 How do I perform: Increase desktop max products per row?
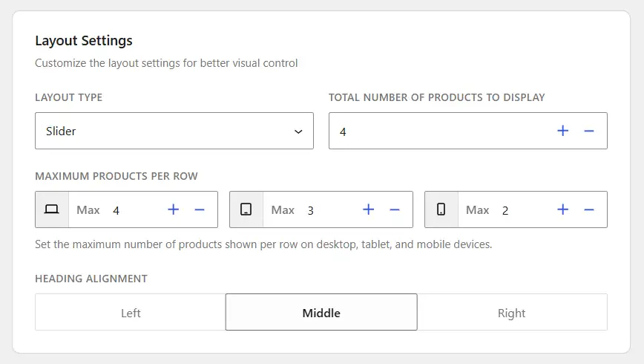pos(174,209)
